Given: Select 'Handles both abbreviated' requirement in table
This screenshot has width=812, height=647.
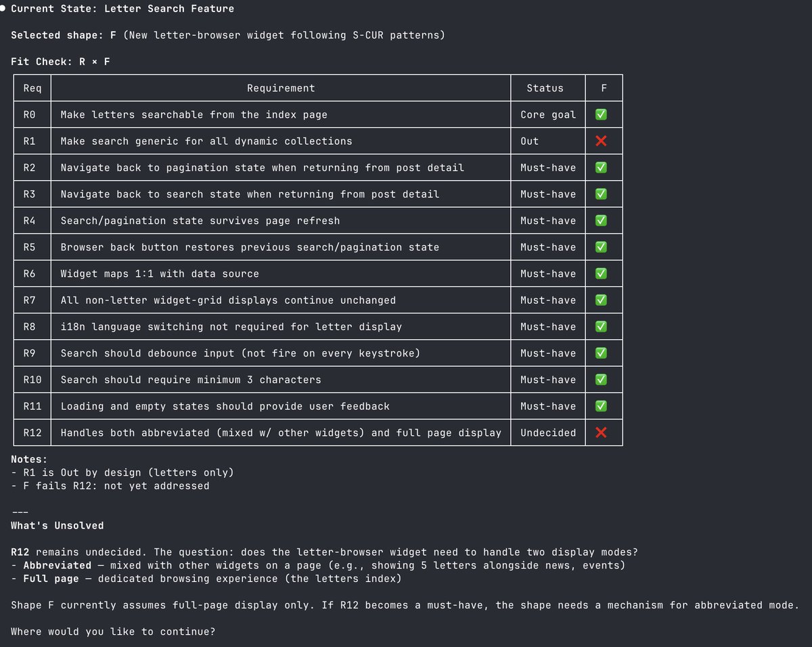Looking at the screenshot, I should 281,432.
